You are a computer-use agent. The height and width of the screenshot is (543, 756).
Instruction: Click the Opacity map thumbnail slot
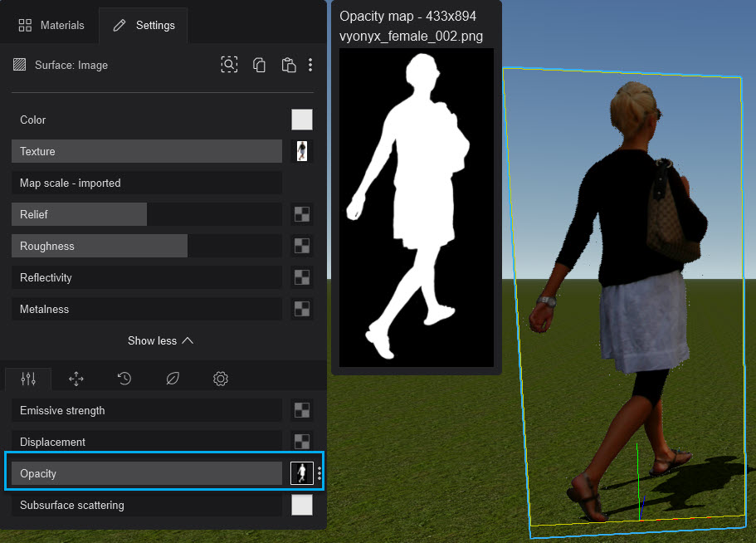pos(301,472)
